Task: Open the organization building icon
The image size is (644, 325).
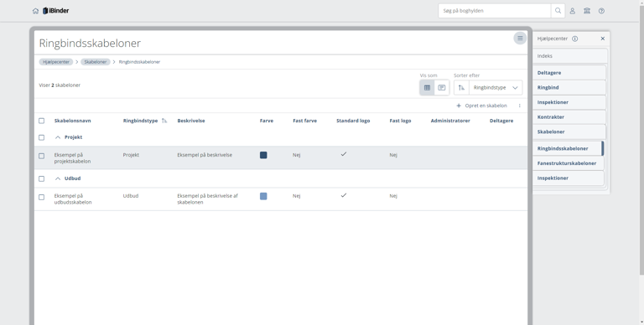Action: tap(587, 11)
